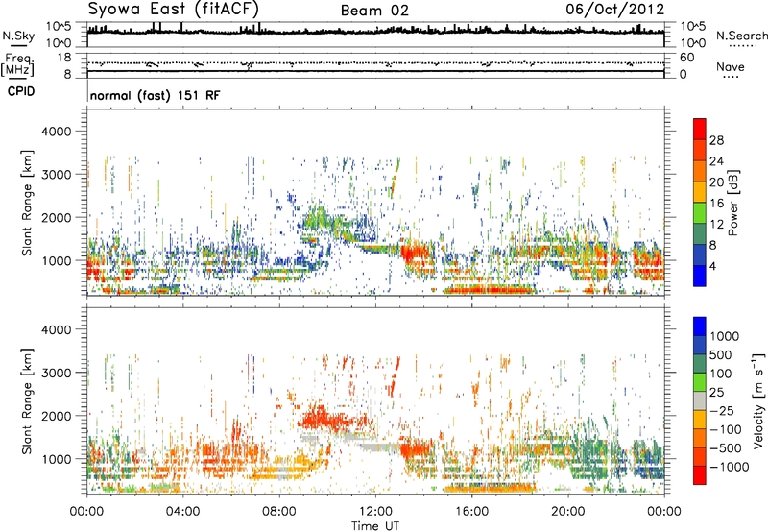Click the "12:00" time tick label
This screenshot has width=768, height=532.
(375, 512)
